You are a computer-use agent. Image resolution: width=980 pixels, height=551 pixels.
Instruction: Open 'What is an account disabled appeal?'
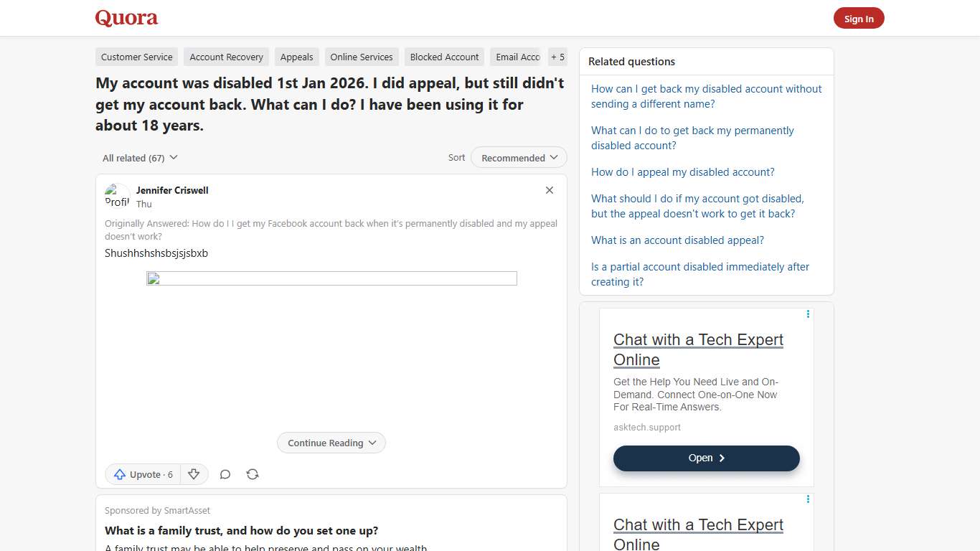(x=677, y=240)
